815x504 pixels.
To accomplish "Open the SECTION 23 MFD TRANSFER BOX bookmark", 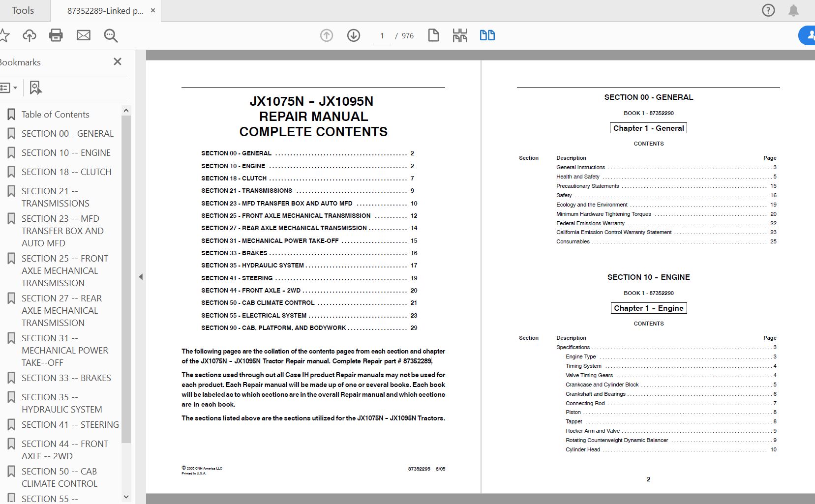I will pos(62,231).
